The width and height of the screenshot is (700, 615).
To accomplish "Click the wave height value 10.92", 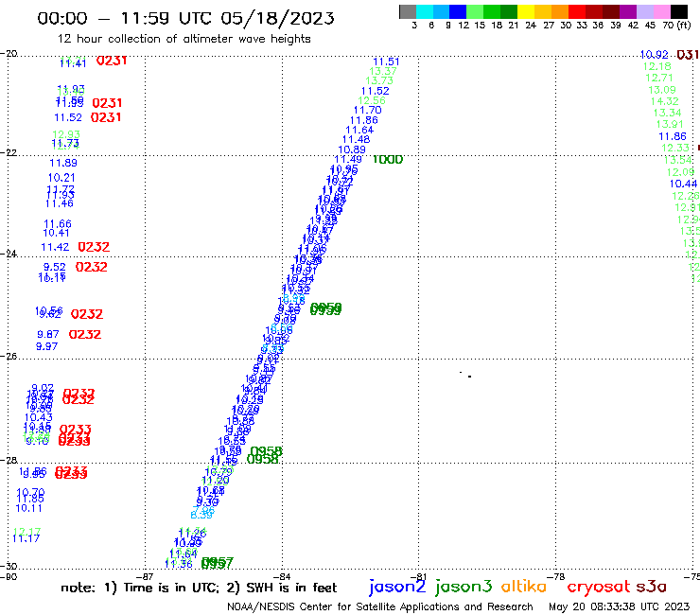I will [x=655, y=55].
